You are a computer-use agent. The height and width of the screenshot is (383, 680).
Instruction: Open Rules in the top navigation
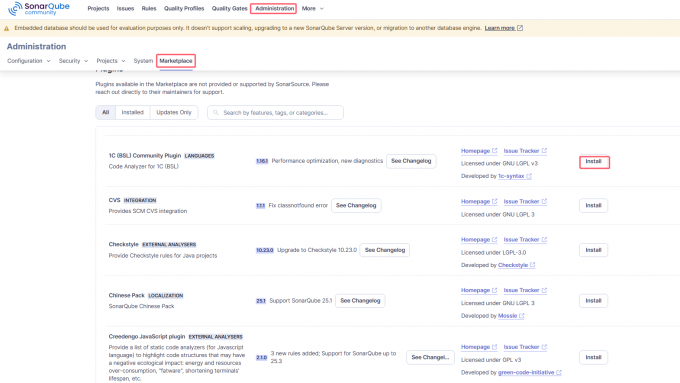click(149, 8)
